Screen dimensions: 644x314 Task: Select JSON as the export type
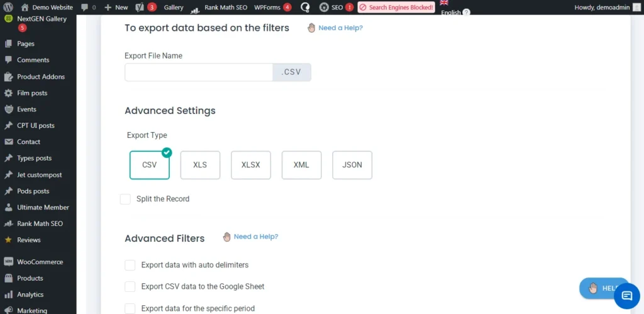[x=352, y=165]
